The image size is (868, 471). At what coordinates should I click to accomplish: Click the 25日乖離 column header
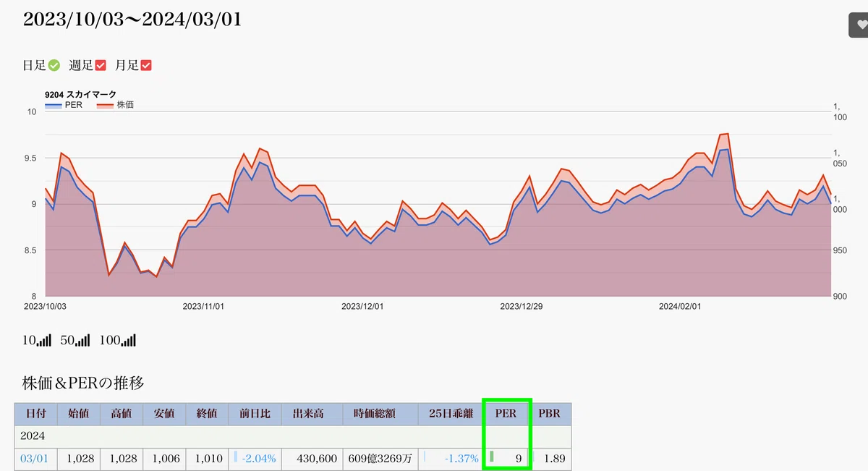point(450,414)
